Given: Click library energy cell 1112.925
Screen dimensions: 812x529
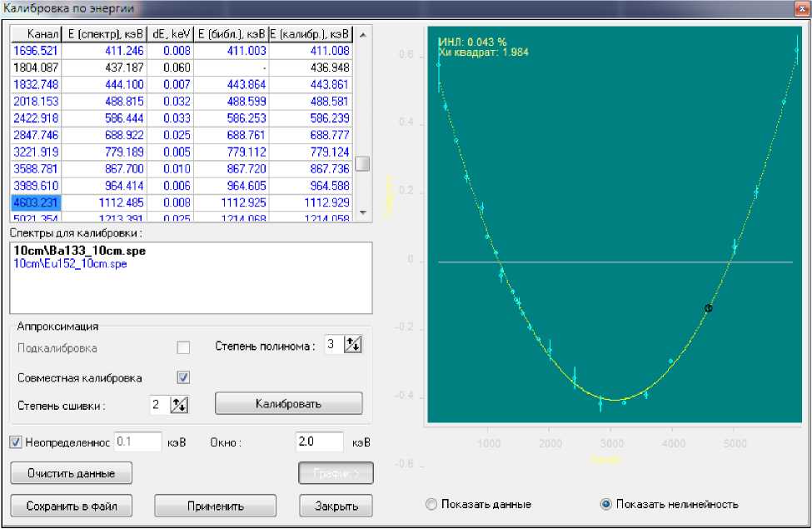Looking at the screenshot, I should 232,202.
